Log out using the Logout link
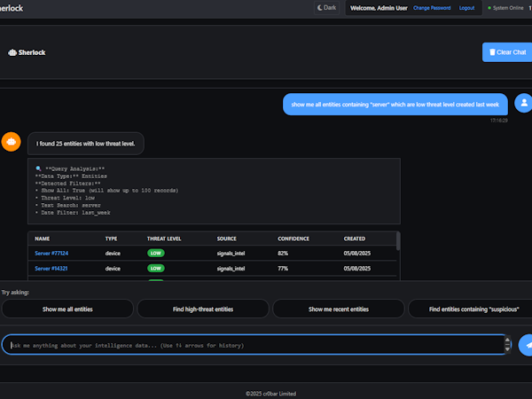532x399 pixels. click(466, 8)
